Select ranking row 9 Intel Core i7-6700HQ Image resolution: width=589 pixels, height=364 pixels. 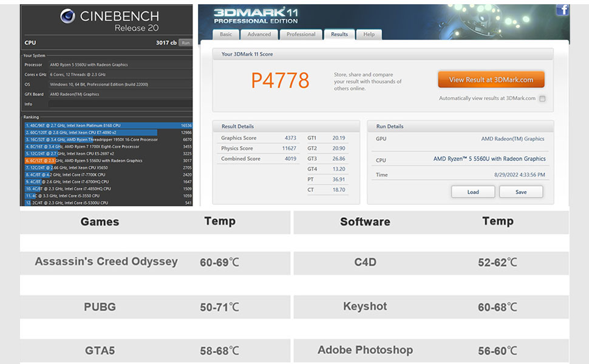(x=108, y=181)
